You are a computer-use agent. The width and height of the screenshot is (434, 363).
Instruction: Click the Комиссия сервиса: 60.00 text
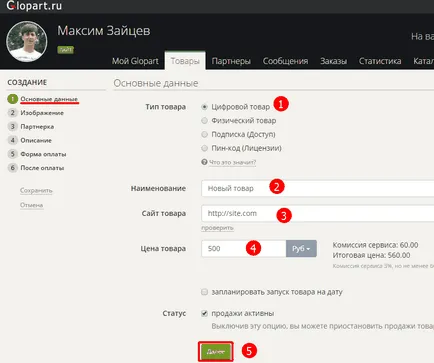tap(375, 245)
